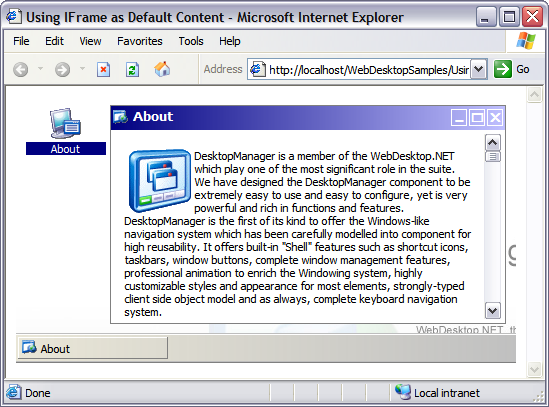549x407 pixels.
Task: Open the View menu
Action: [90, 41]
